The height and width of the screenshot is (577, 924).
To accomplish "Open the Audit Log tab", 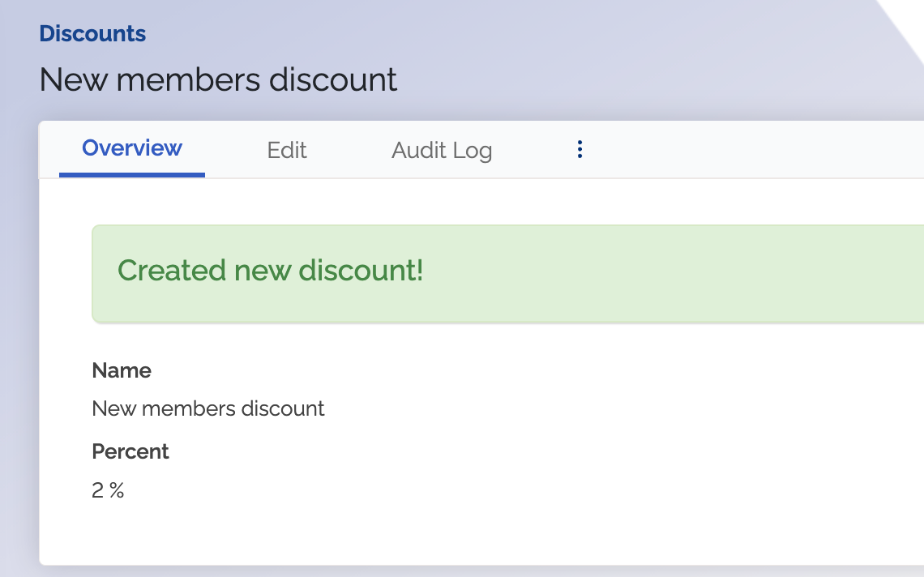I will point(442,150).
